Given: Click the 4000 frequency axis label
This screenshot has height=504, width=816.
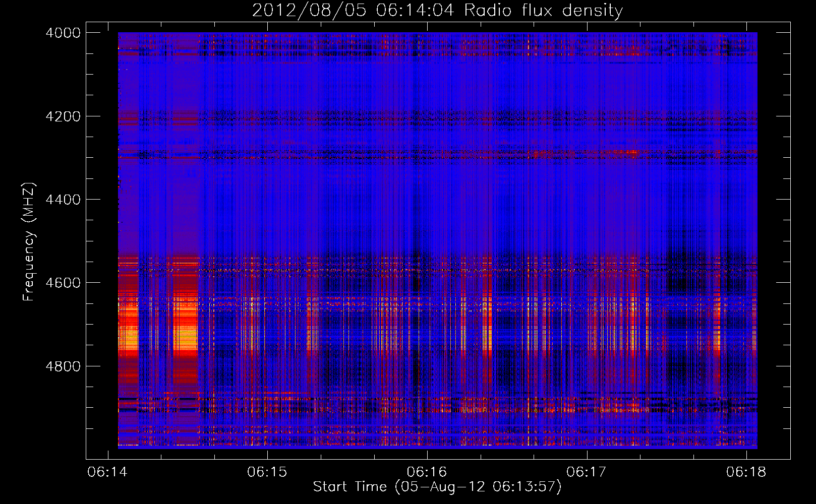Looking at the screenshot, I should [63, 33].
